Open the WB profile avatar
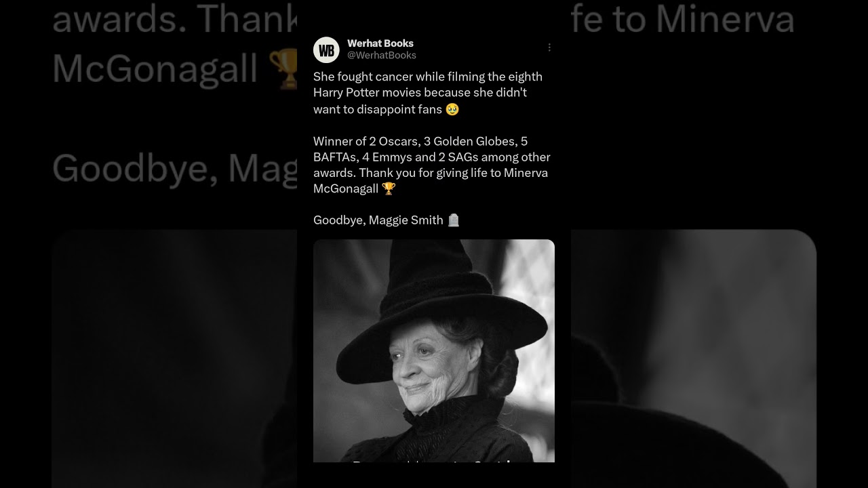Viewport: 868px width, 488px height. (326, 49)
